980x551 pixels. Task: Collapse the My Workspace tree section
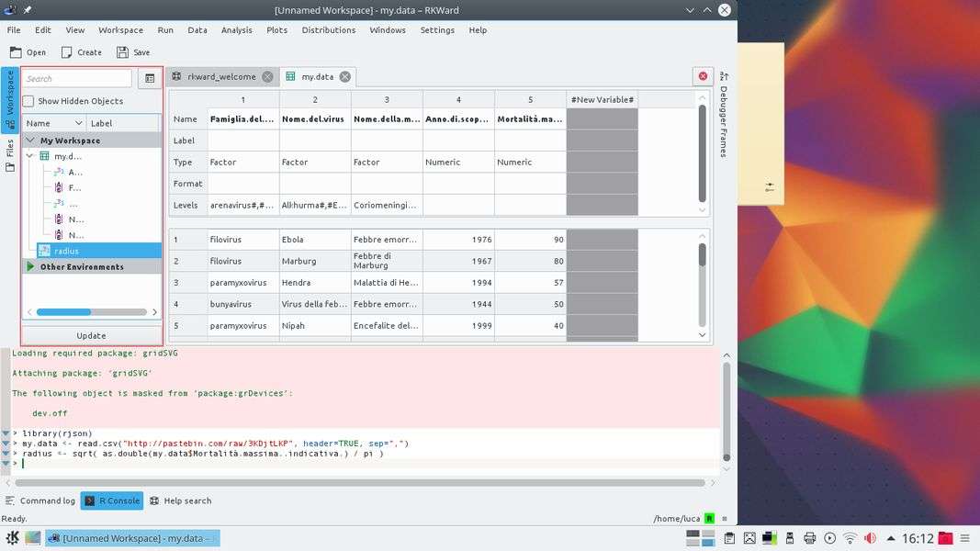[x=30, y=141]
